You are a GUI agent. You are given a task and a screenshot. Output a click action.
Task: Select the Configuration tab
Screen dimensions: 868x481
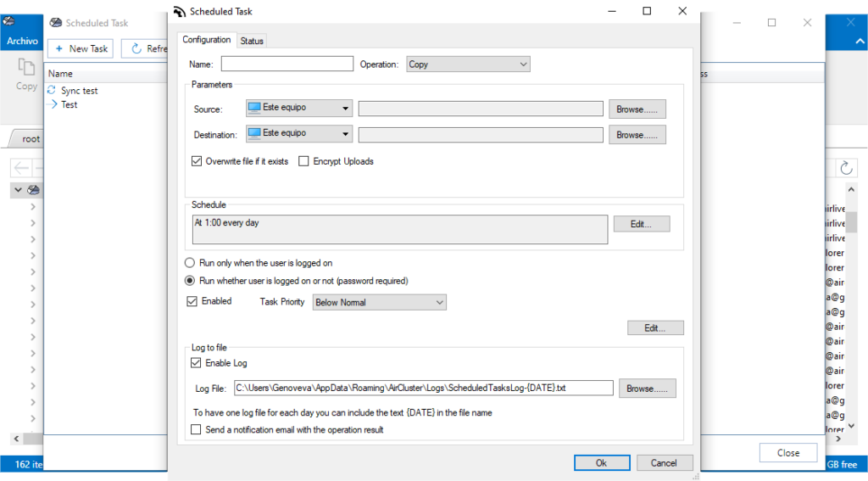pos(207,40)
